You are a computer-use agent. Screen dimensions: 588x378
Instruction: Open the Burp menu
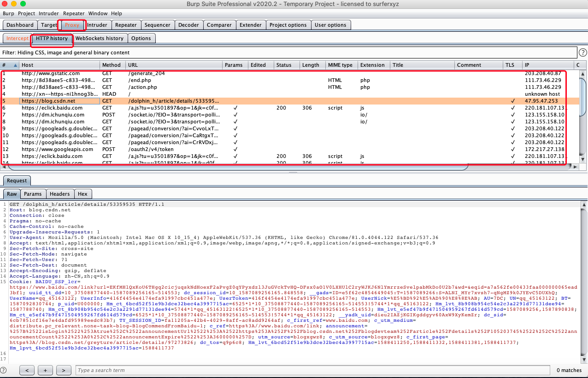coord(8,13)
